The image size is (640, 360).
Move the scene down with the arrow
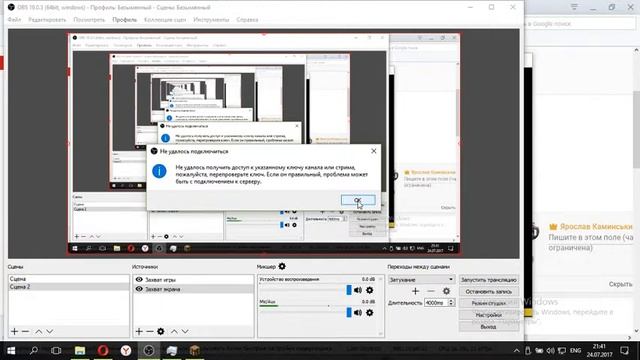(49, 331)
